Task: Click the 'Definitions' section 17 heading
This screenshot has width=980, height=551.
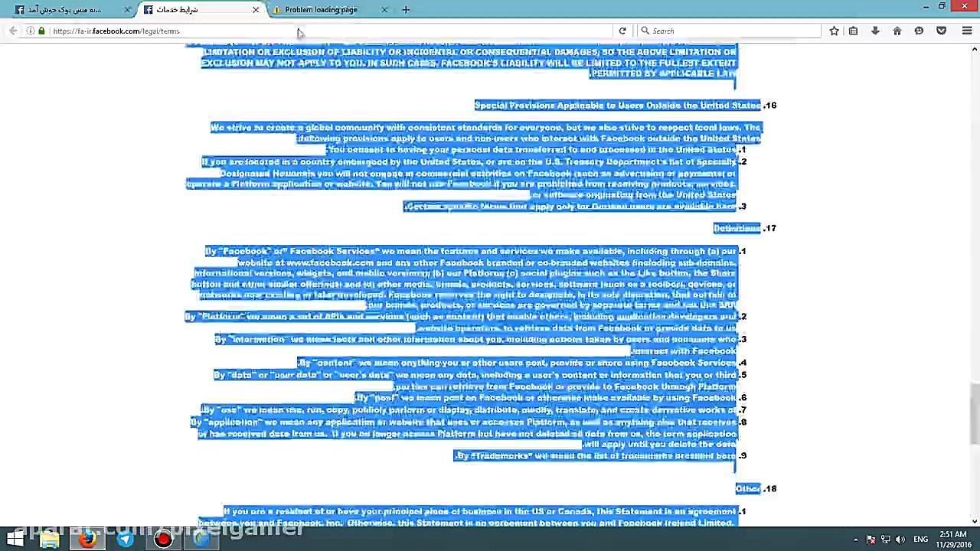Action: [x=737, y=228]
